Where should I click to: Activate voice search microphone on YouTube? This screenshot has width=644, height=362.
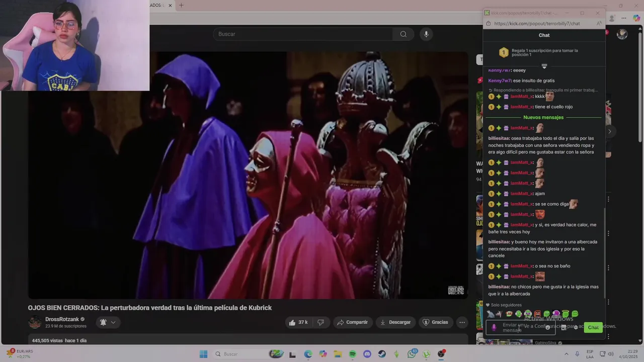coord(426,34)
